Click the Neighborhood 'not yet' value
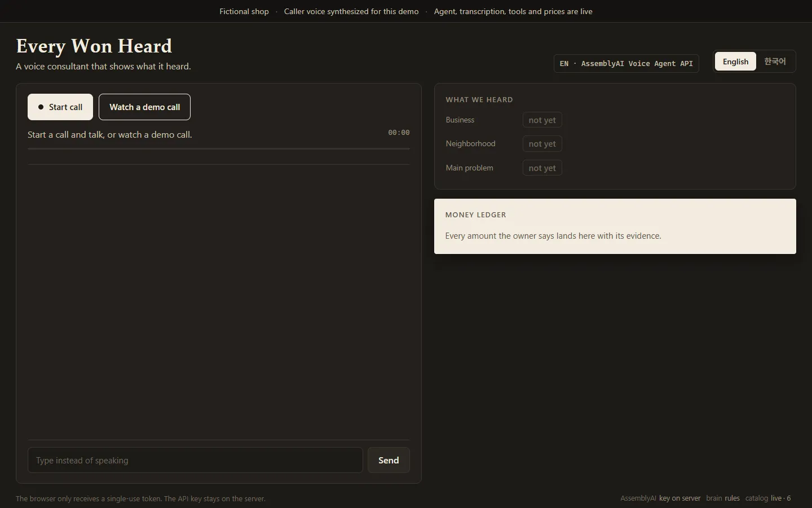The width and height of the screenshot is (812, 508). 542,144
